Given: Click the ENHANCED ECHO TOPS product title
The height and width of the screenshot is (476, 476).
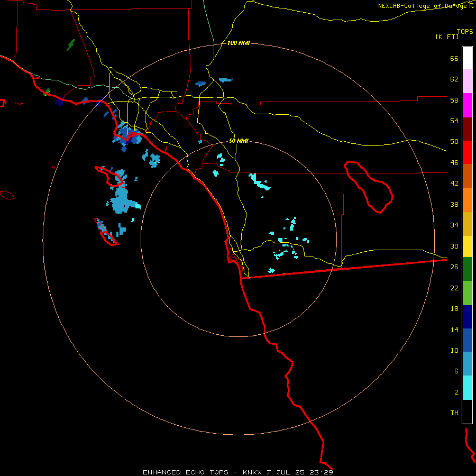Looking at the screenshot, I should click(186, 472).
